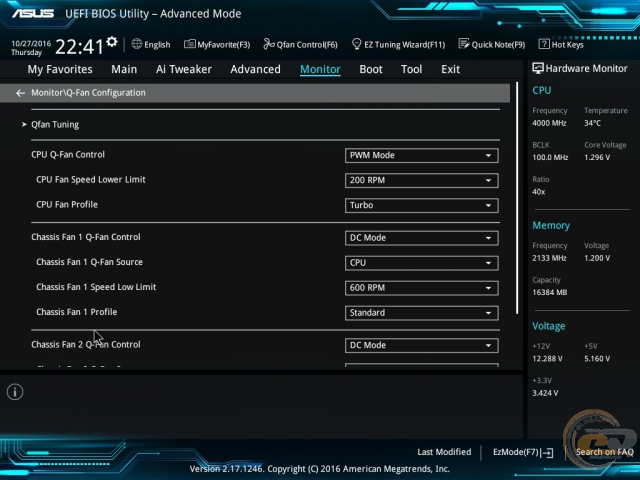Expand the Qfan Tuning submenu
This screenshot has height=480, width=640.
pyautogui.click(x=55, y=124)
